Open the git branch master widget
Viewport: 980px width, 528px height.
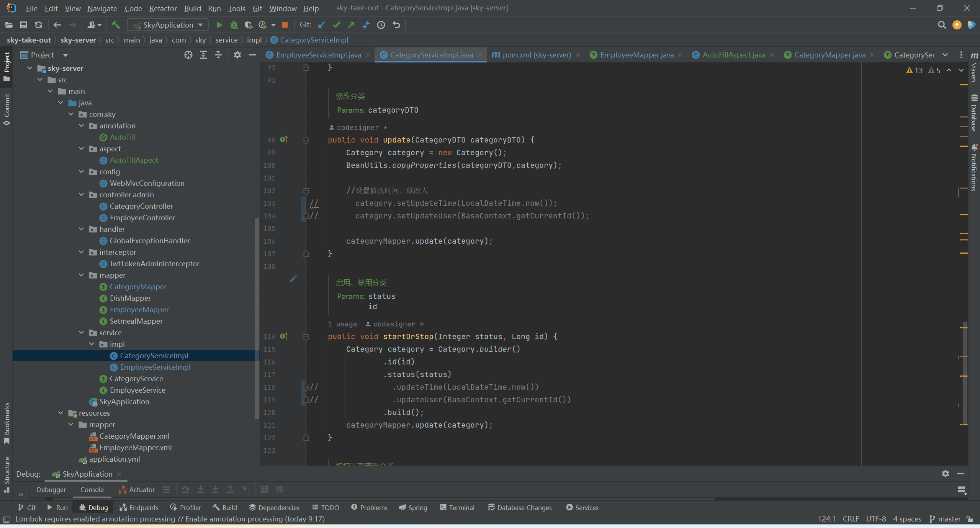tap(945, 519)
